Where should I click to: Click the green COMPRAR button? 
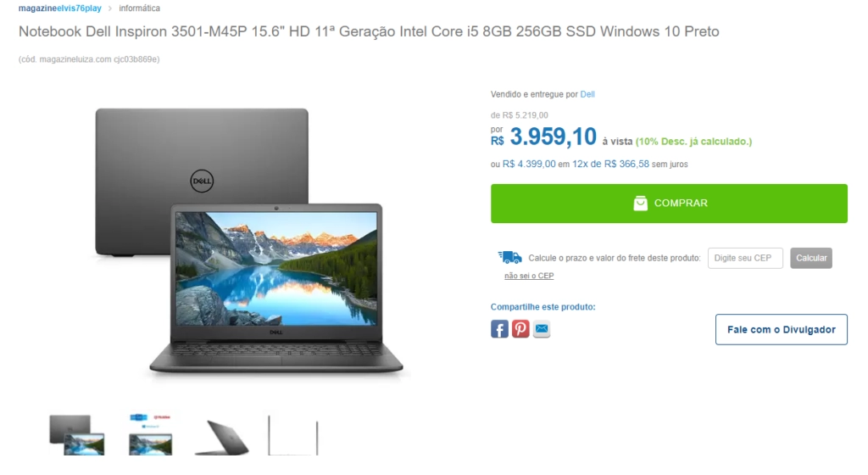pos(669,204)
